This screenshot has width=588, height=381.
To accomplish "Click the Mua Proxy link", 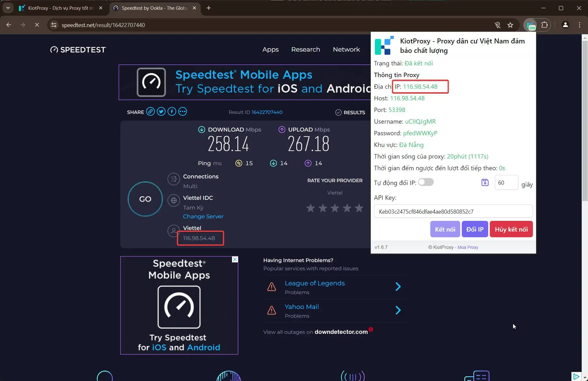I will point(468,247).
